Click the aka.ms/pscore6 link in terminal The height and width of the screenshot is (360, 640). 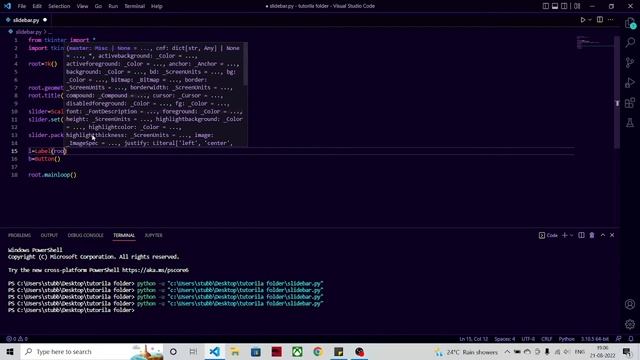pyautogui.click(x=155, y=270)
